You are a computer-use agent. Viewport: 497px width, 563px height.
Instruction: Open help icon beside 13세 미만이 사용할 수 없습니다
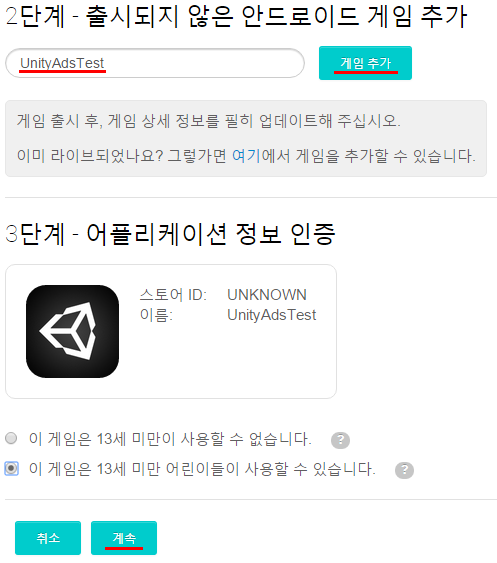[x=340, y=440]
